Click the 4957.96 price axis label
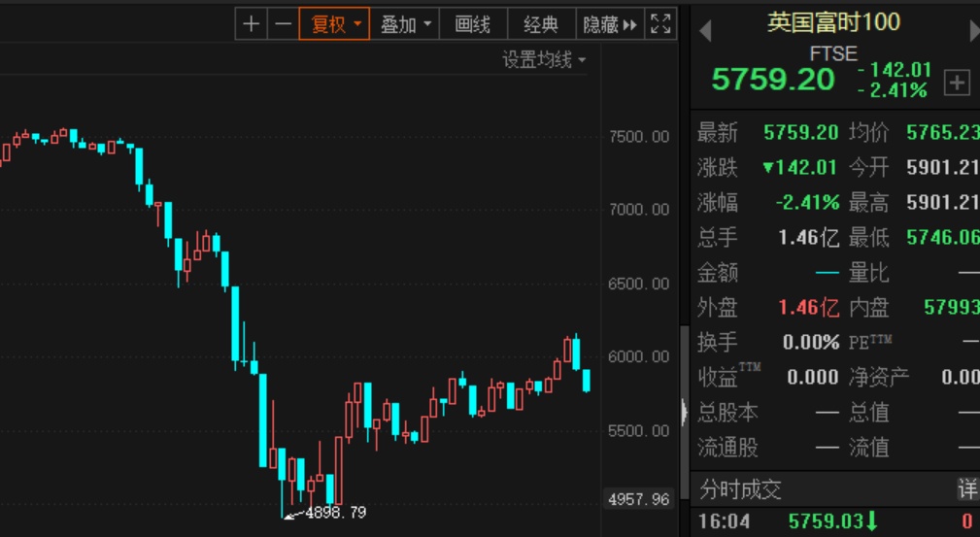This screenshot has width=980, height=537. (639, 499)
